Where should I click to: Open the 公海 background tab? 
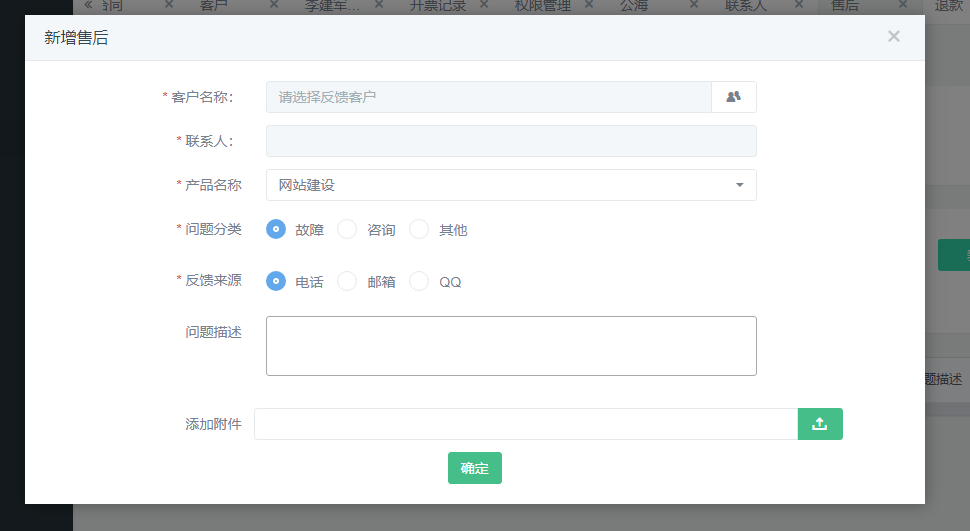[634, 6]
